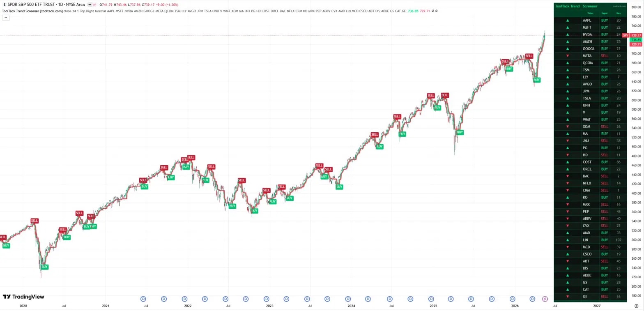Click the BUY label near the 2025 low
Image resolution: width=644 pixels, height=311 pixels.
pyautogui.click(x=460, y=132)
